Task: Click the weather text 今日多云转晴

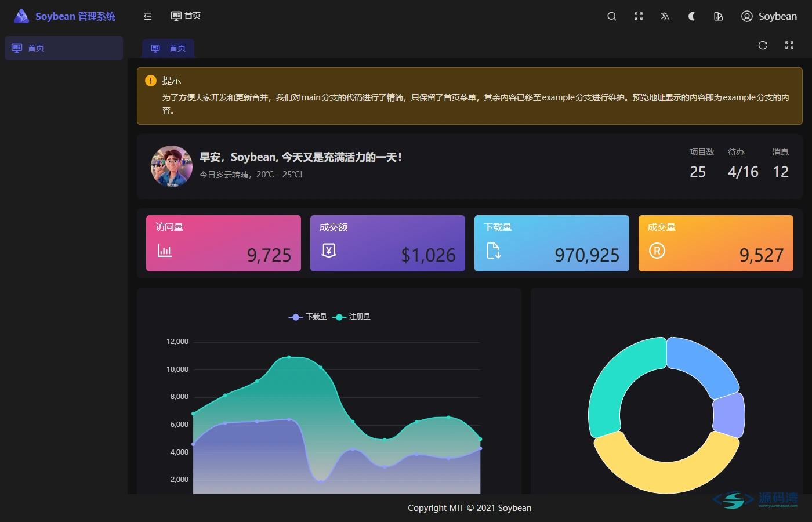Action: (251, 175)
